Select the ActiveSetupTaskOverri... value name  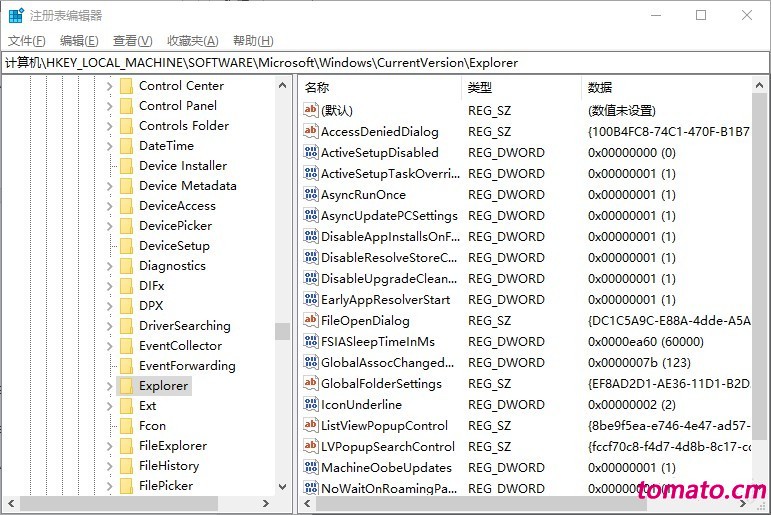click(x=390, y=173)
